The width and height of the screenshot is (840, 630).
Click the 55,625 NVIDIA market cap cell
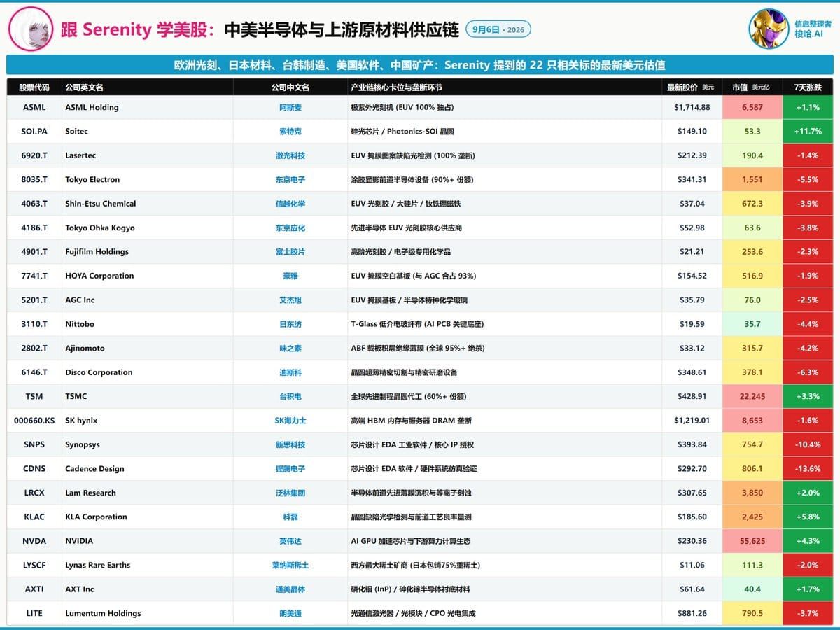coord(752,541)
